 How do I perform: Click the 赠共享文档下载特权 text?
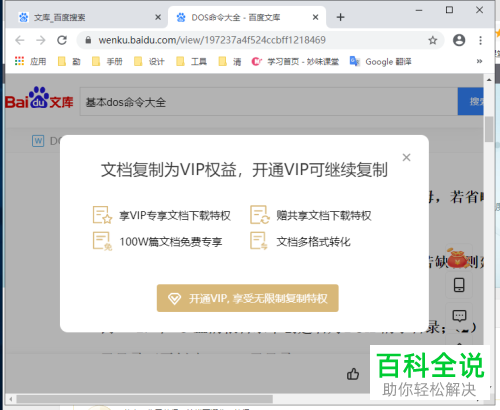coord(324,216)
